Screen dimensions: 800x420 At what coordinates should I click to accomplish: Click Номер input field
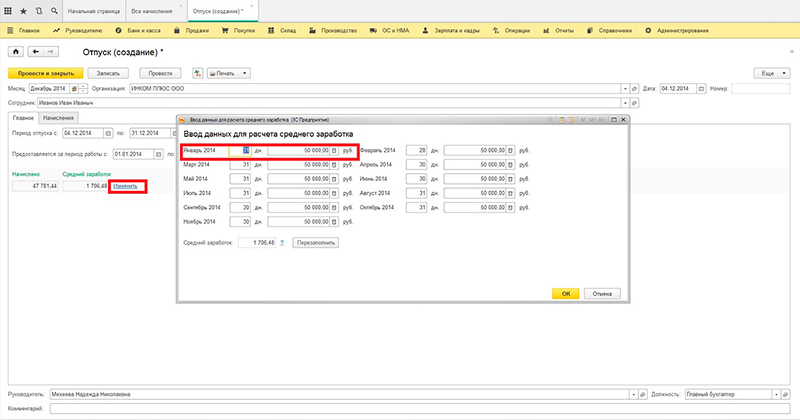(761, 89)
